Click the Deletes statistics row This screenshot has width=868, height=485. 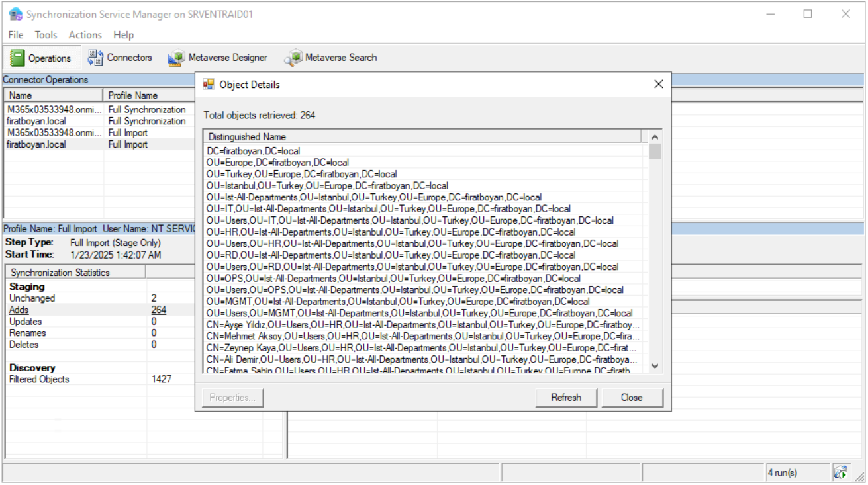point(99,345)
